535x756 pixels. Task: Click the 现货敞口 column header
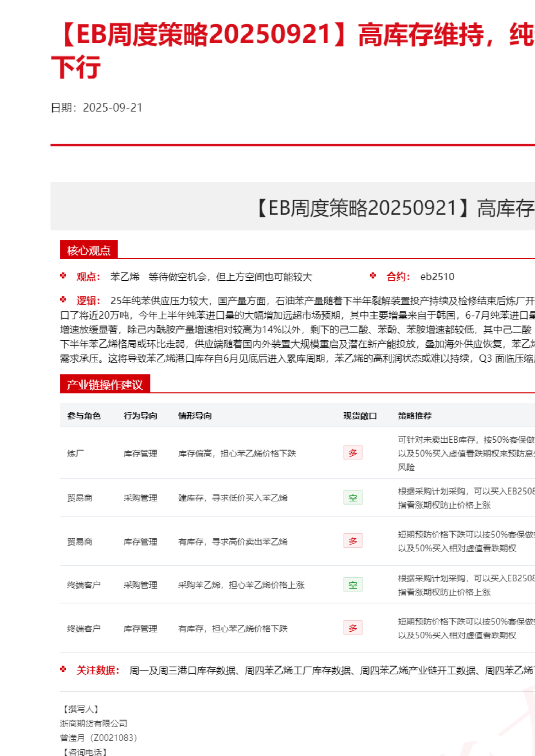[x=360, y=416]
